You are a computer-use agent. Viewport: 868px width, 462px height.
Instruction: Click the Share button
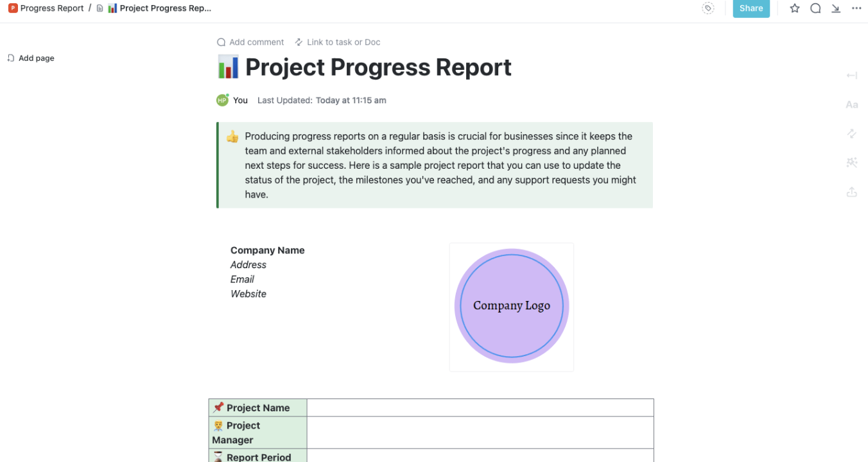(751, 8)
